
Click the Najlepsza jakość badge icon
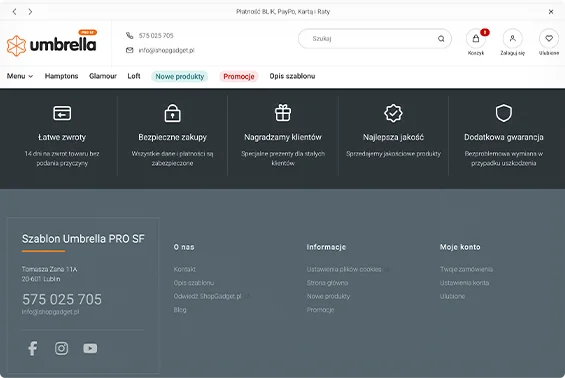tap(393, 113)
